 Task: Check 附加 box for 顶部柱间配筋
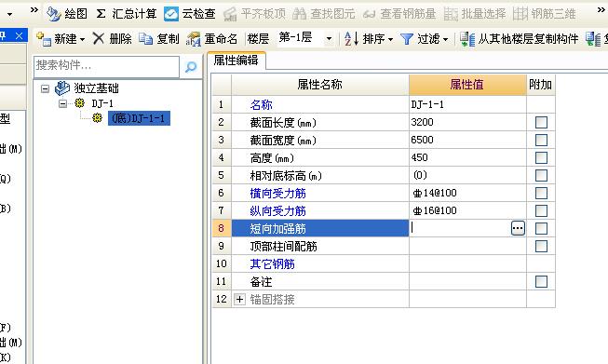tap(541, 246)
